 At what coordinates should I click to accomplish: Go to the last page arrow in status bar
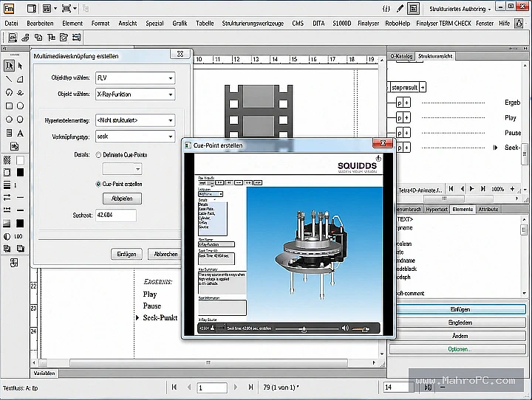coord(250,387)
